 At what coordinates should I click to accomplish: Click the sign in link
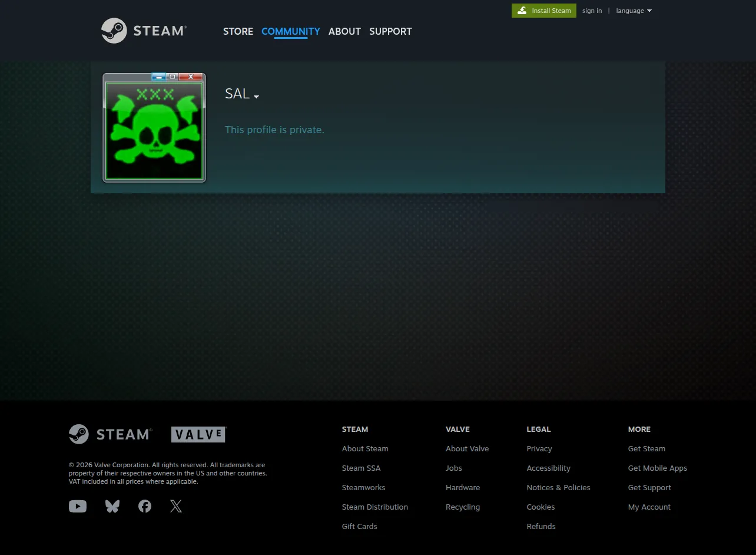[x=592, y=11]
